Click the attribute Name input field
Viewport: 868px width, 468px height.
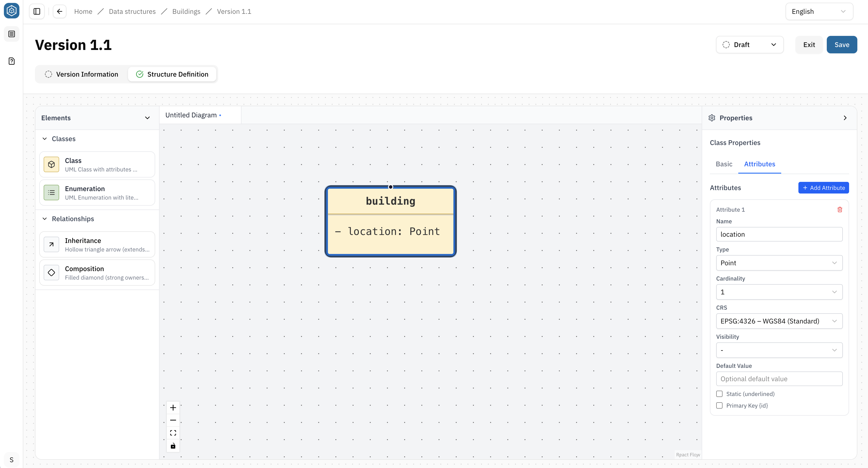(x=779, y=234)
